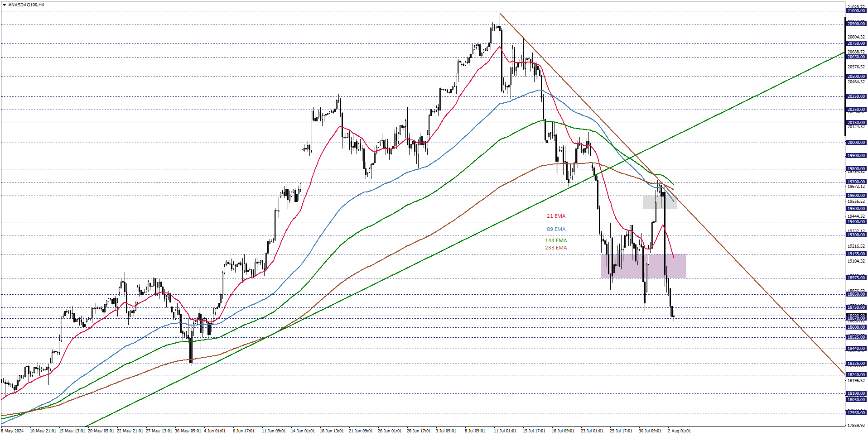Click the 20750.00 price level label

click(856, 44)
